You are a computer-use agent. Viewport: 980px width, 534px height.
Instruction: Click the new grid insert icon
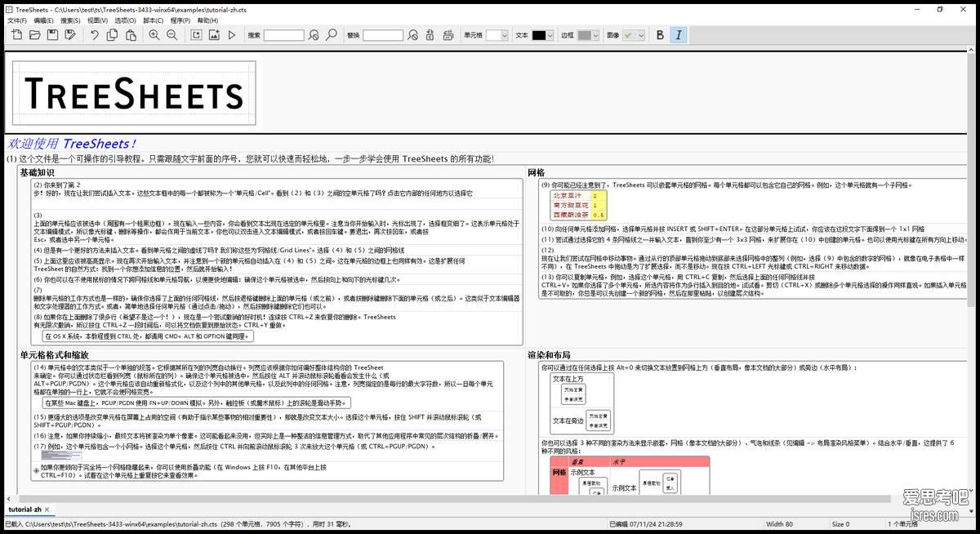click(196, 35)
